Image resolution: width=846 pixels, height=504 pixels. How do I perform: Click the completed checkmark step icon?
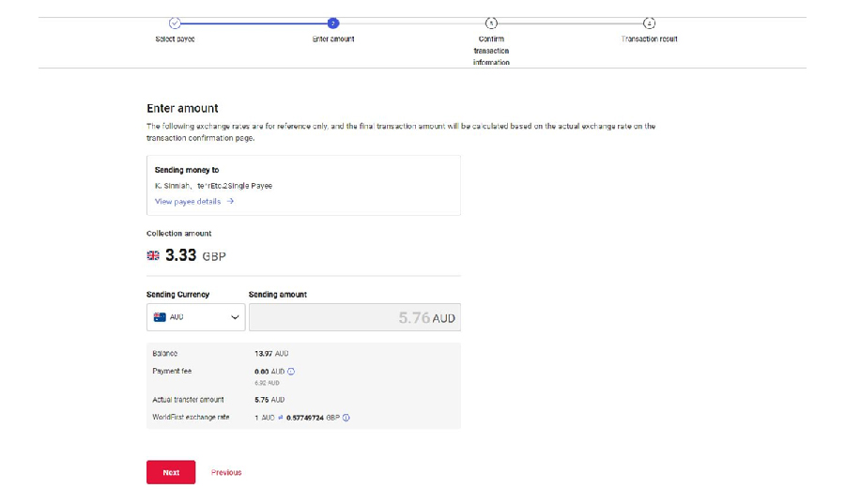[x=175, y=23]
